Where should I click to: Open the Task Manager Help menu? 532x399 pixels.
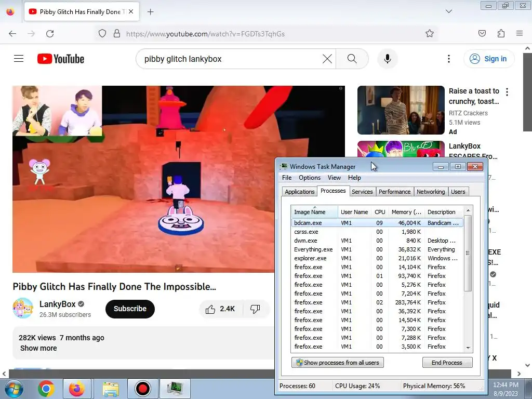point(354,178)
